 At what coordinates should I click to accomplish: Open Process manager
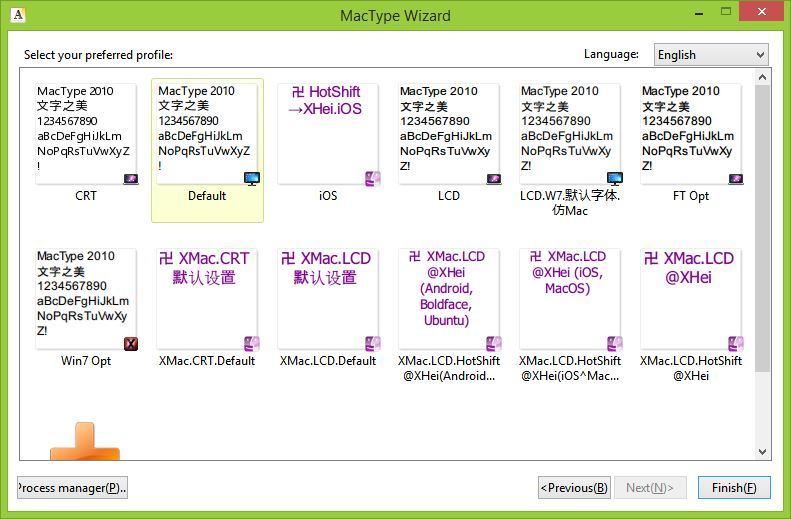pyautogui.click(x=72, y=488)
